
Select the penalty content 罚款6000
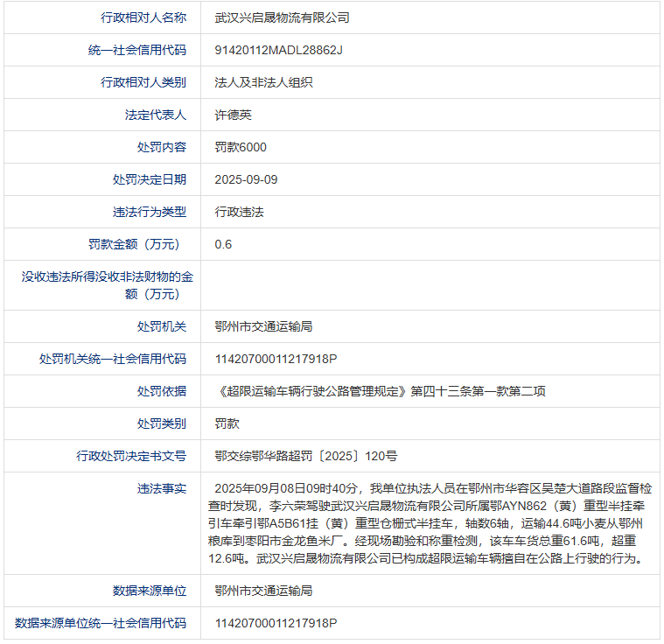241,147
